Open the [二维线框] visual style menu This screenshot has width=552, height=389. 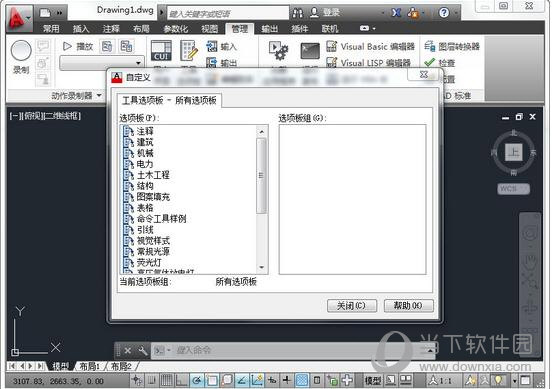click(x=63, y=116)
